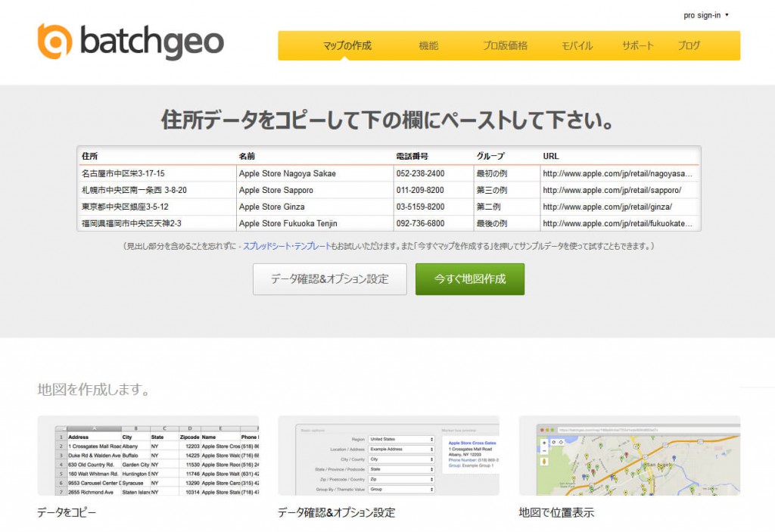Select the サポート navigation tab
The image size is (775, 532).
point(637,45)
